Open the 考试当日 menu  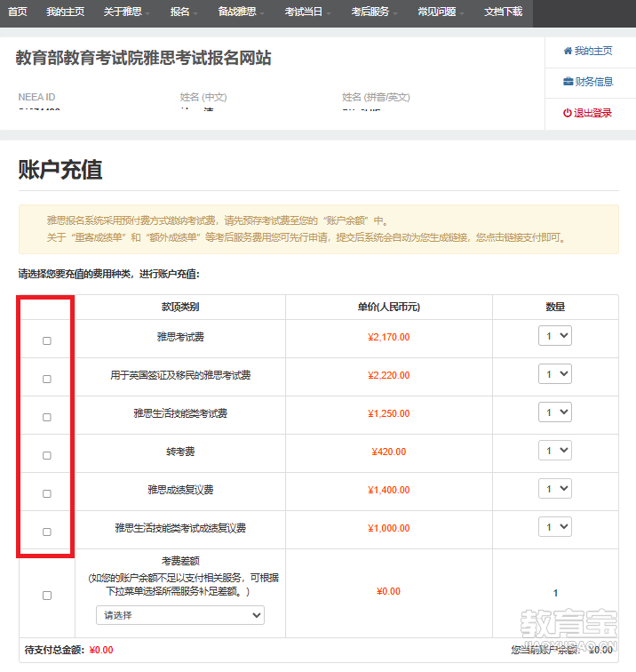click(x=308, y=12)
